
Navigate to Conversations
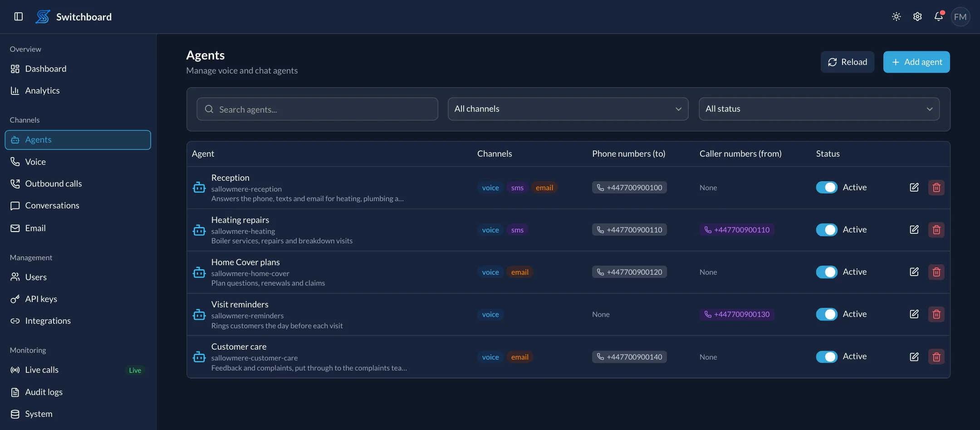coord(78,206)
